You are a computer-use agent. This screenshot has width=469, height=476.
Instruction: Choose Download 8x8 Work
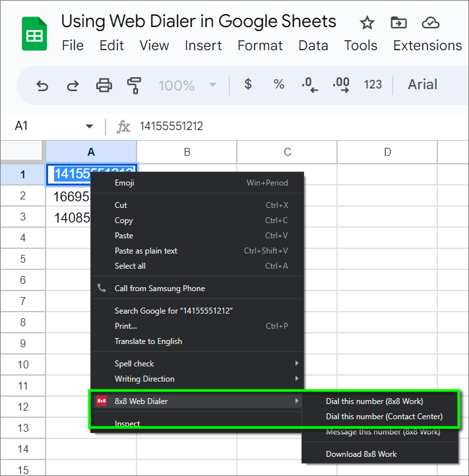coord(380,454)
